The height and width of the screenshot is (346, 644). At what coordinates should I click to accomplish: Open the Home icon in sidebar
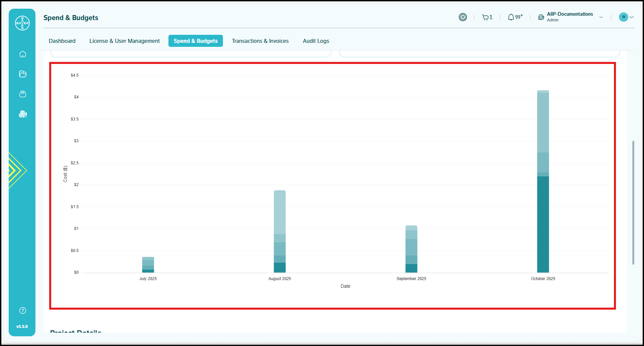tap(23, 54)
